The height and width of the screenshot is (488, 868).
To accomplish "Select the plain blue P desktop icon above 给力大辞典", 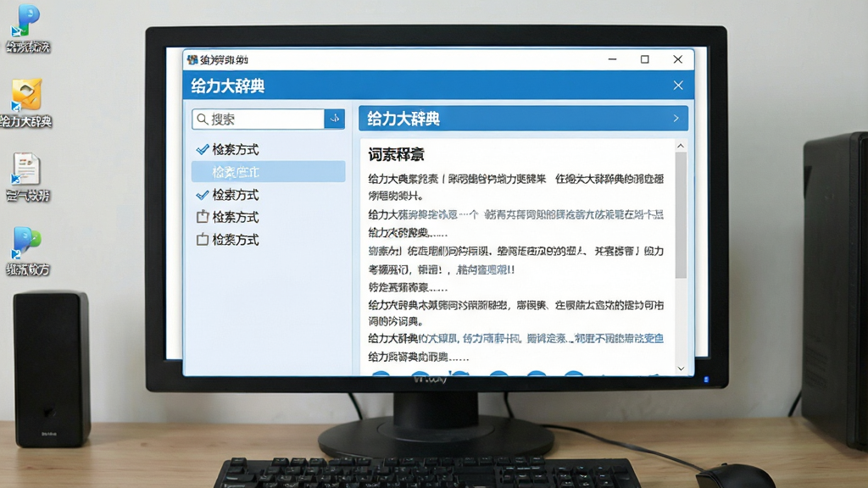I will 27,20.
